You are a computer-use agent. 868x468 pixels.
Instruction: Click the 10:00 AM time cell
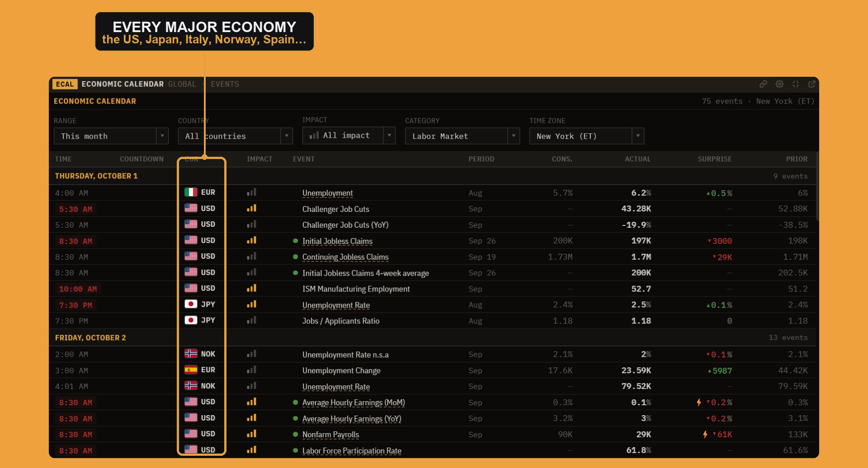click(78, 289)
